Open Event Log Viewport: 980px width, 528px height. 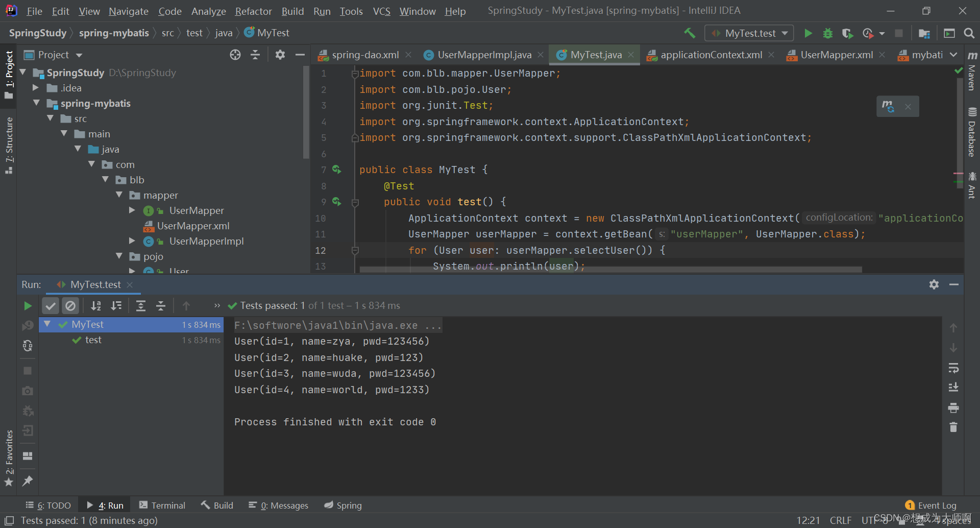931,505
